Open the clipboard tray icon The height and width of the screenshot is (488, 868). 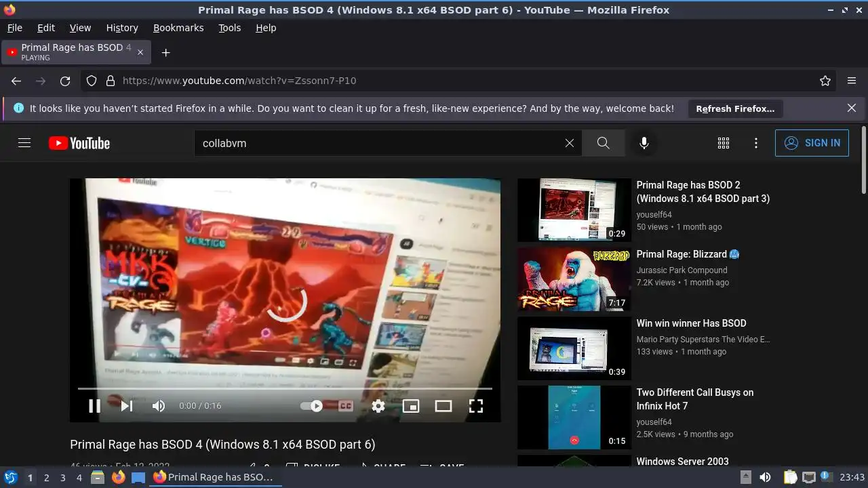click(791, 477)
